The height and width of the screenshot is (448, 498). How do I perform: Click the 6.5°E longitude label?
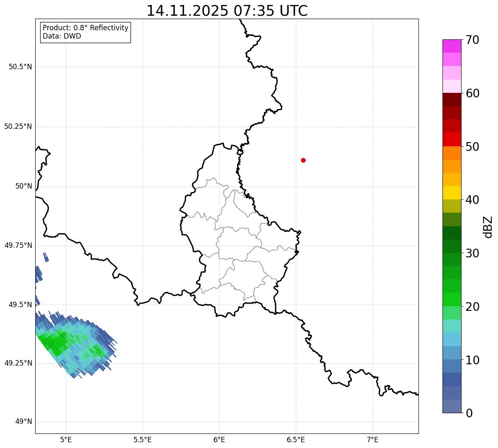[x=296, y=439]
